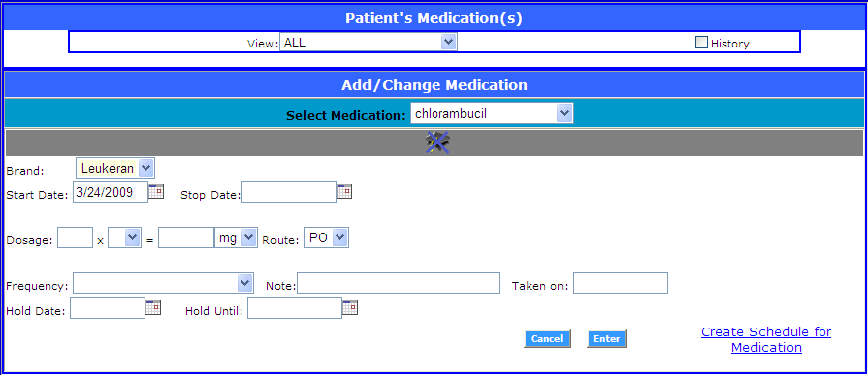This screenshot has height=375, width=868.
Task: Open the Hold Date calendar picker
Action: (x=153, y=307)
